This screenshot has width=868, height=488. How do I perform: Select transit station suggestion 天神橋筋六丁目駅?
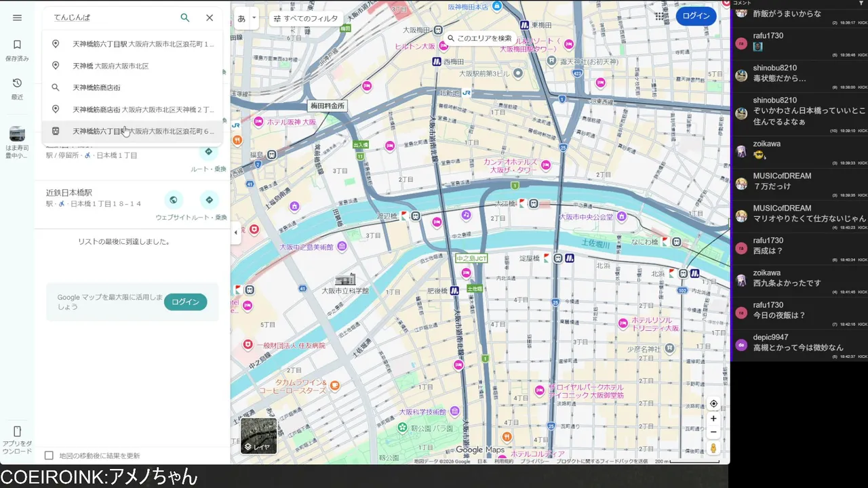pyautogui.click(x=132, y=131)
